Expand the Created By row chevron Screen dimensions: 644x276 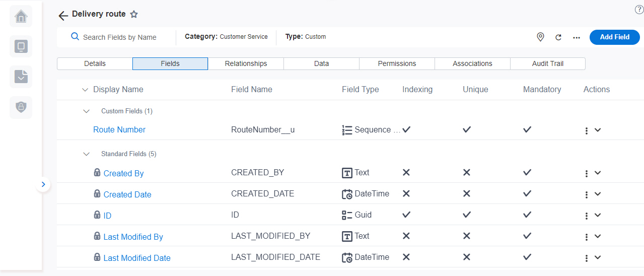(598, 173)
